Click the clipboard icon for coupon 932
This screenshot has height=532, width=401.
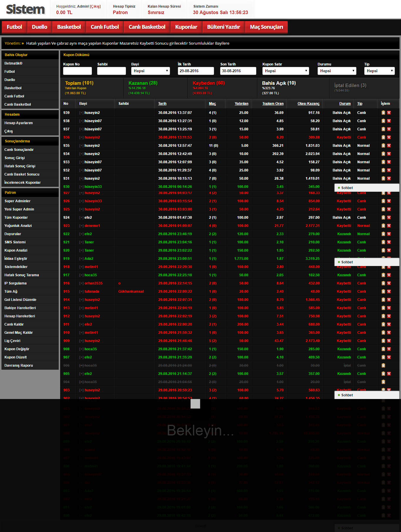click(x=383, y=170)
